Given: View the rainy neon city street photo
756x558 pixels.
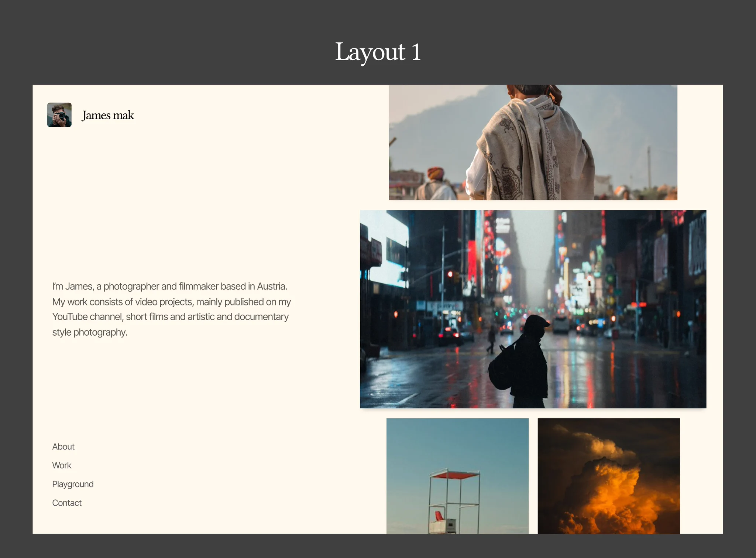Looking at the screenshot, I should click(x=533, y=309).
